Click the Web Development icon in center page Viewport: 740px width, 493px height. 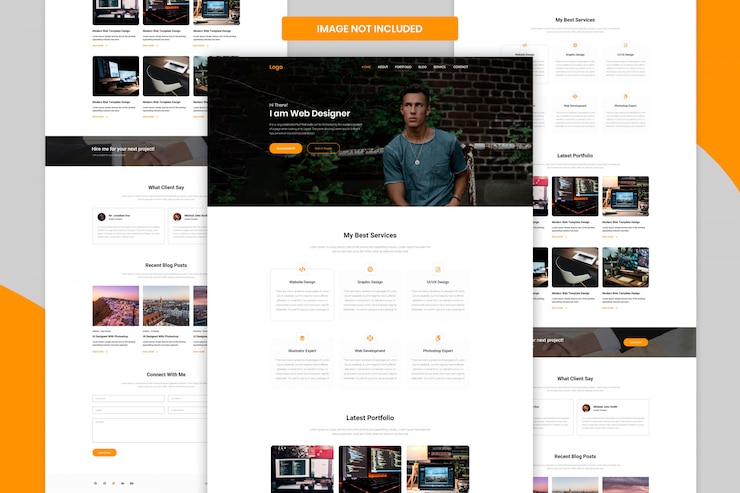(x=370, y=338)
